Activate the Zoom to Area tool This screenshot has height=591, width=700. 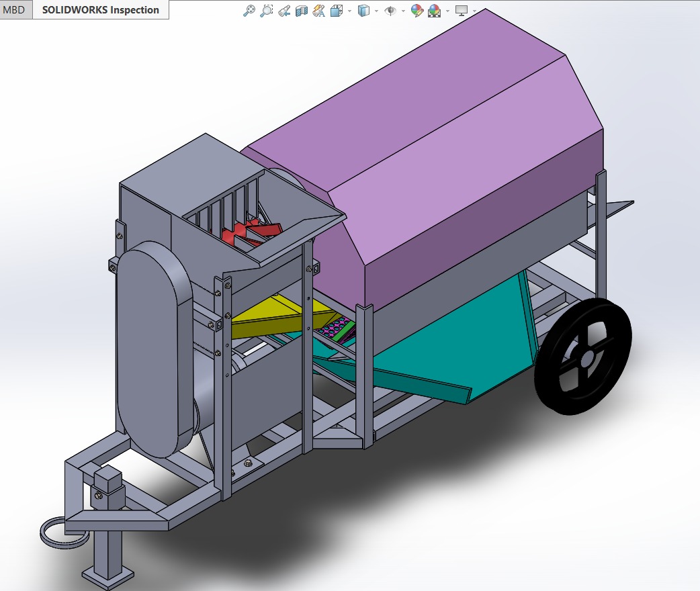pyautogui.click(x=267, y=11)
